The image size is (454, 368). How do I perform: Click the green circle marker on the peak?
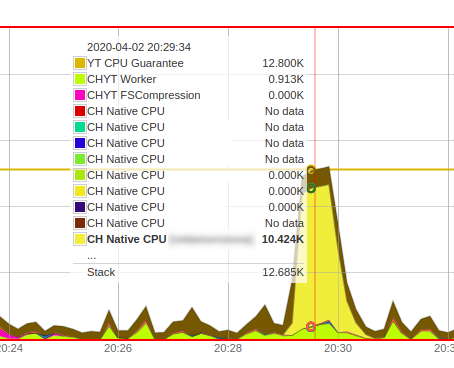[311, 188]
